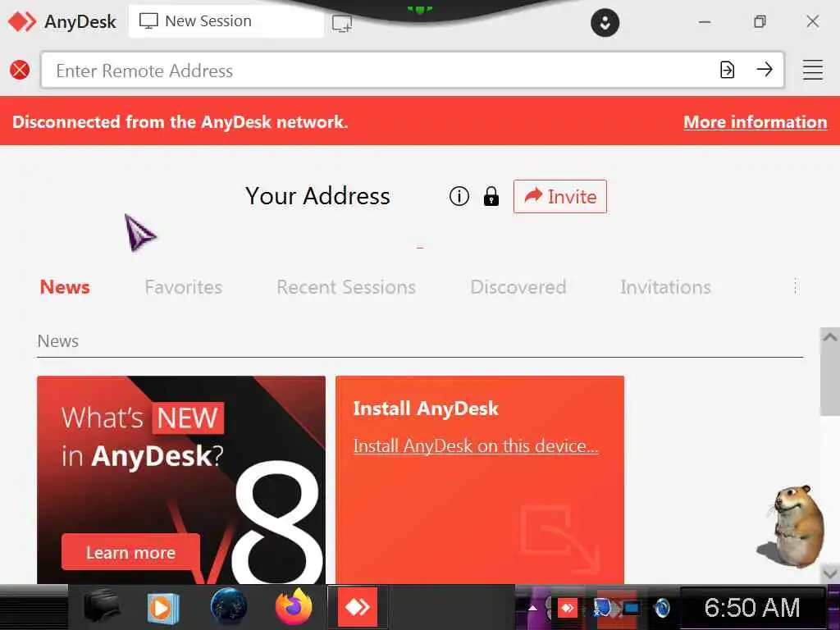This screenshot has height=630, width=840.
Task: Click the Your Address label
Action: tap(317, 196)
